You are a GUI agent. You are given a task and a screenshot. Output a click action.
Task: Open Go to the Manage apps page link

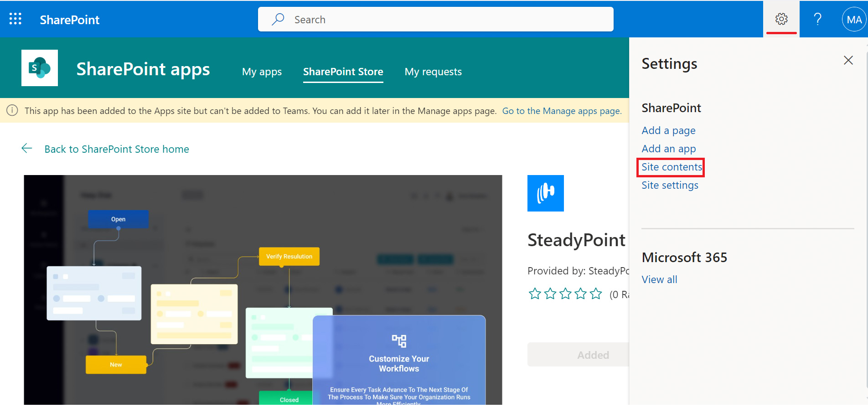562,111
